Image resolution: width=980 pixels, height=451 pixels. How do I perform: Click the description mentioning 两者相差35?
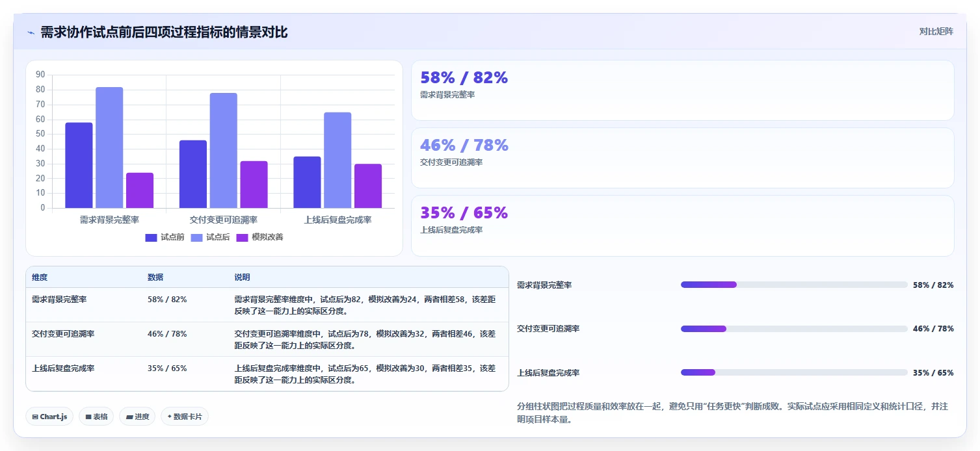click(365, 374)
